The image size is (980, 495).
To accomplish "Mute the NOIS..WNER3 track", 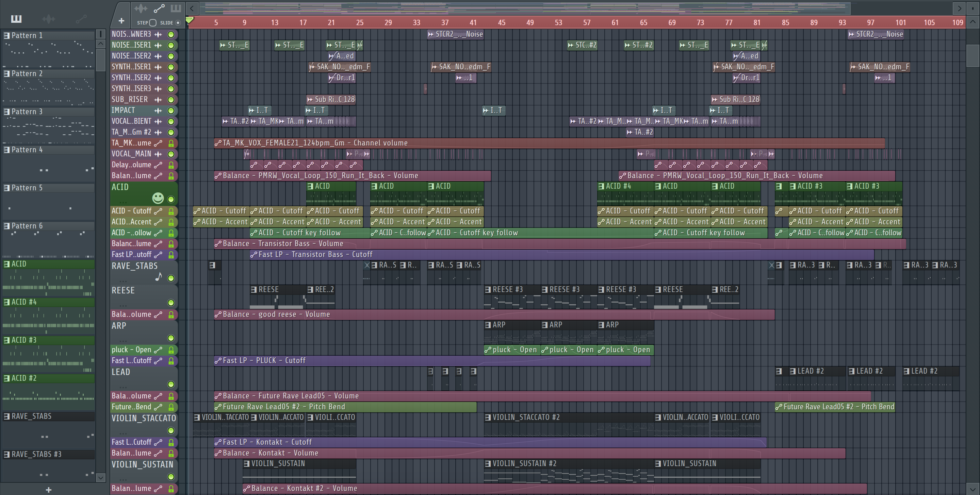I will click(171, 34).
